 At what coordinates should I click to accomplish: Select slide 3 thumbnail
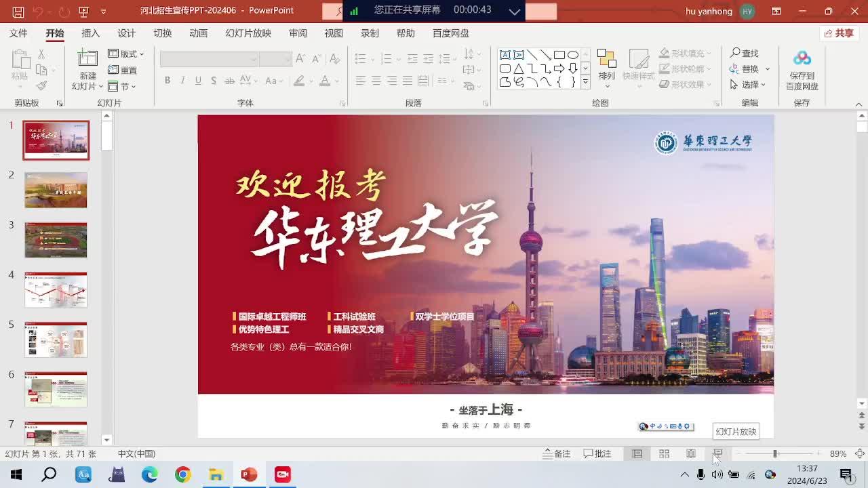56,240
